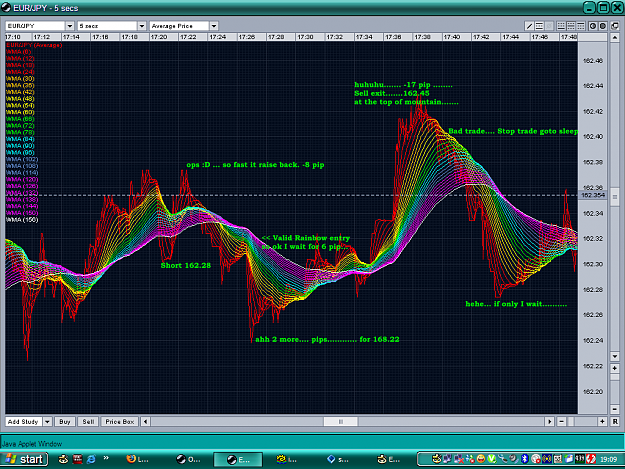This screenshot has height=469, width=625.
Task: Detach chart into separate window icon
Action: coord(615,26)
